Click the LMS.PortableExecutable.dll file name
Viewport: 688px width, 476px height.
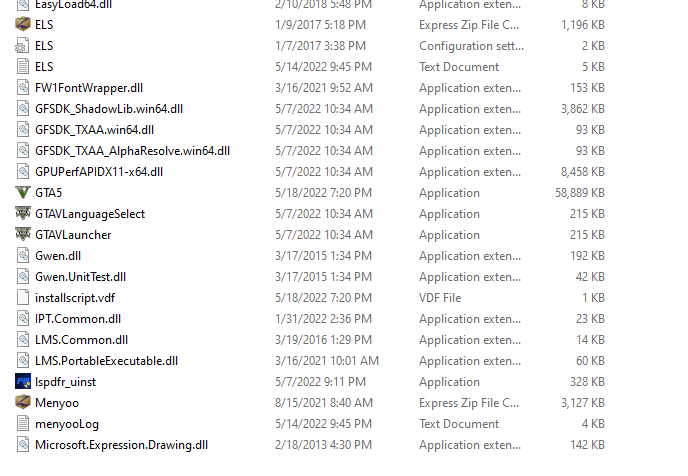107,361
